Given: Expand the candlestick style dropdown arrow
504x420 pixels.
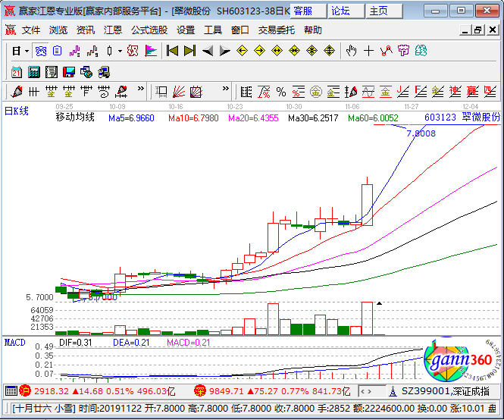Looking at the screenshot, I should tap(120, 51).
